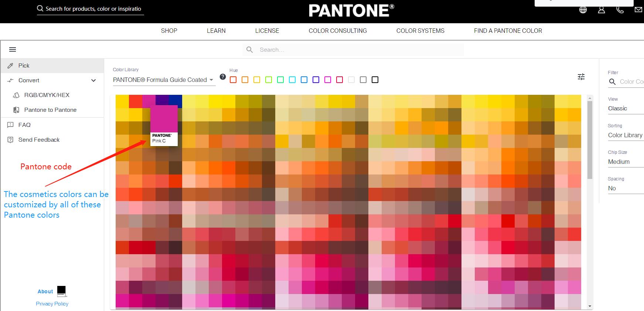
Task: Toggle the emerald green hue checkbox
Action: point(280,80)
